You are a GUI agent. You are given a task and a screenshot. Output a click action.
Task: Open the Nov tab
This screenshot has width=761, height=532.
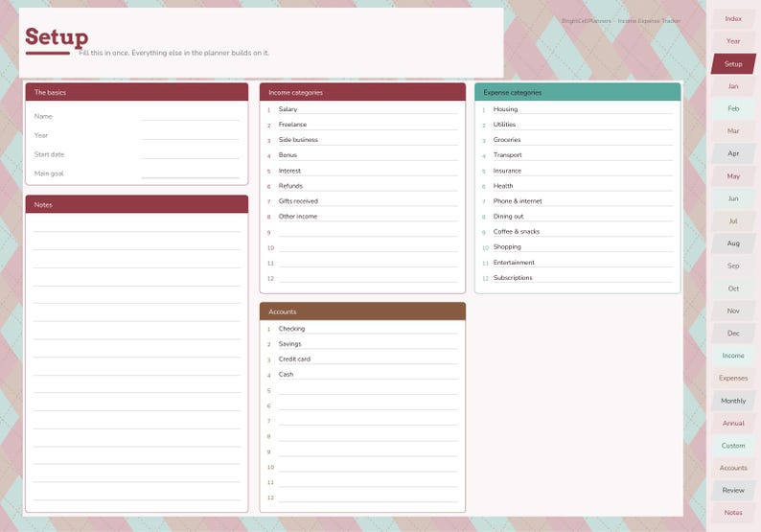click(733, 311)
